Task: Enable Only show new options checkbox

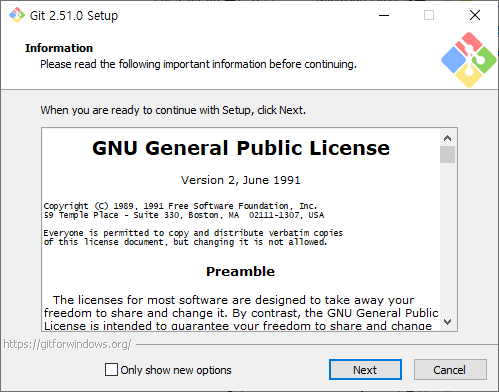Action: tap(111, 370)
